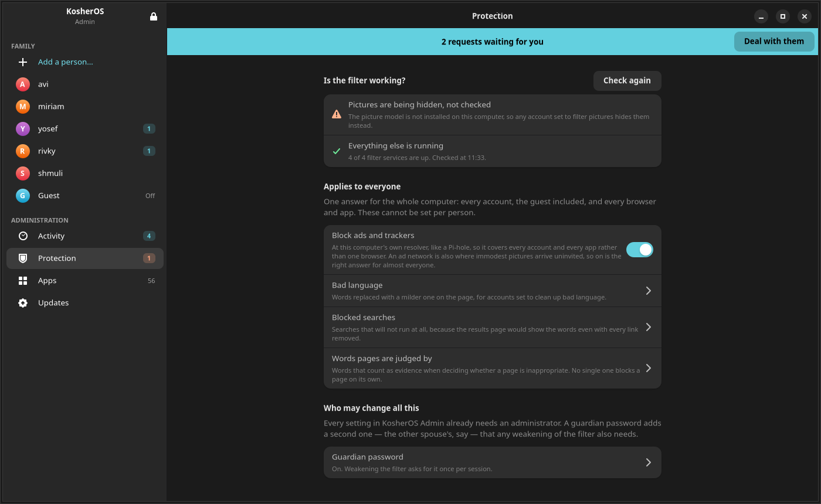This screenshot has height=504, width=821.
Task: Click the warning triangle for hidden pictures
Action: point(337,114)
